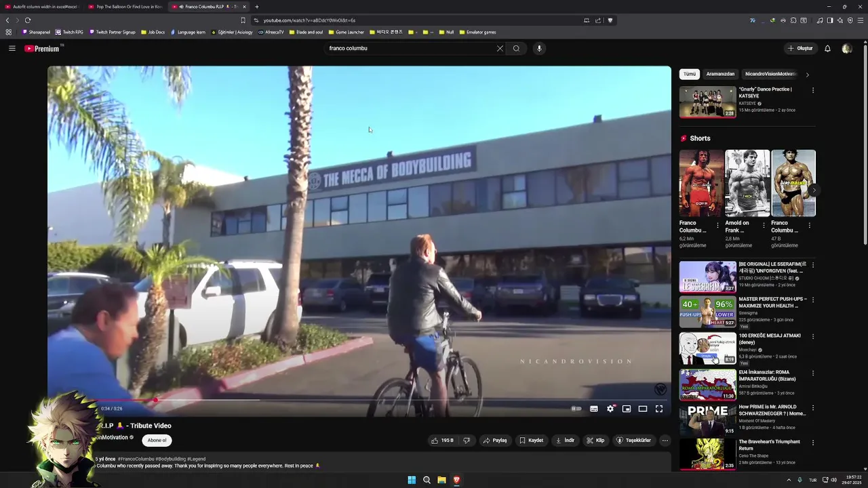The height and width of the screenshot is (488, 868).
Task: Toggle the autoplay switch in the player
Action: 576,409
